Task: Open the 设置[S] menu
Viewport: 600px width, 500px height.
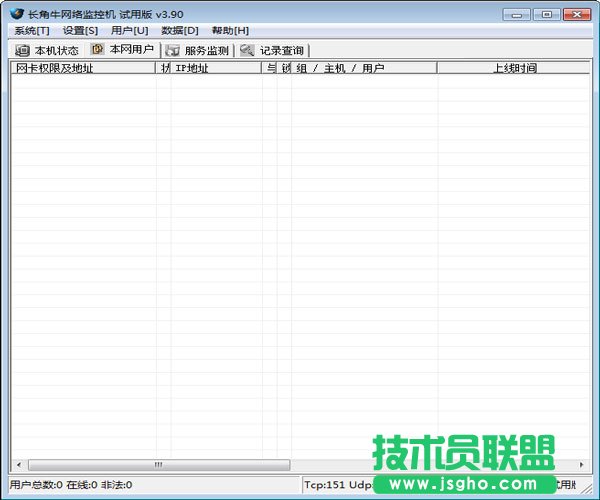Action: (80, 31)
